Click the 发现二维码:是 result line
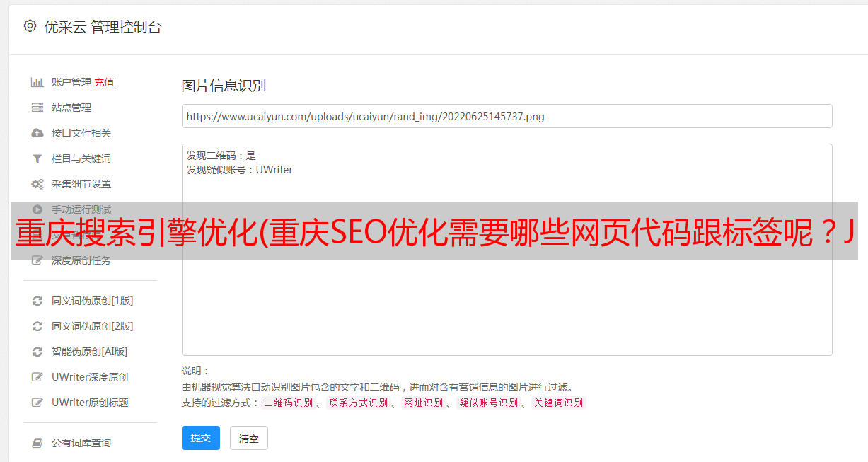The height and width of the screenshot is (462, 868). point(221,156)
